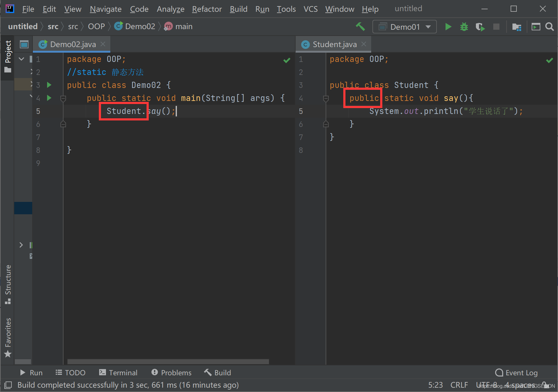The width and height of the screenshot is (558, 392).
Task: Open the View menu
Action: 73,9
